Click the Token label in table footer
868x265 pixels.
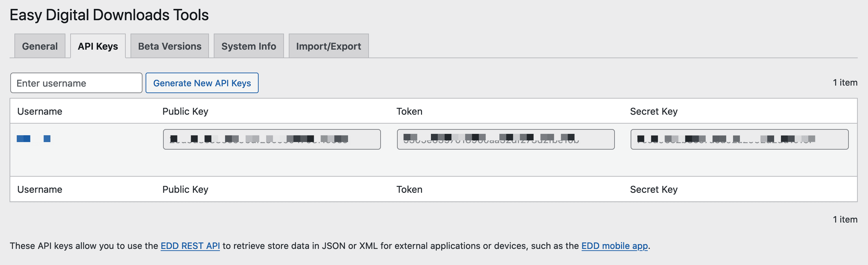click(x=409, y=189)
